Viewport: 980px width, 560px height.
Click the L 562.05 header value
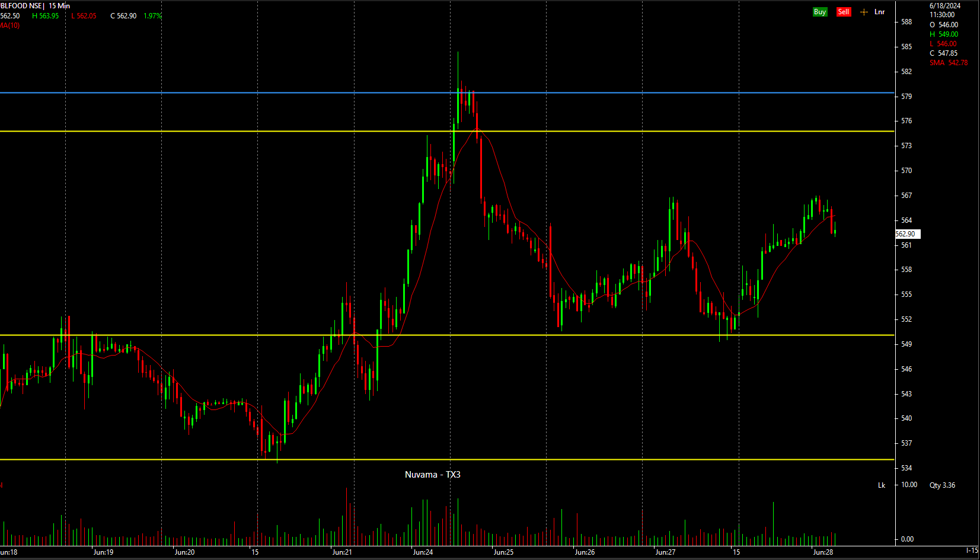coord(84,16)
